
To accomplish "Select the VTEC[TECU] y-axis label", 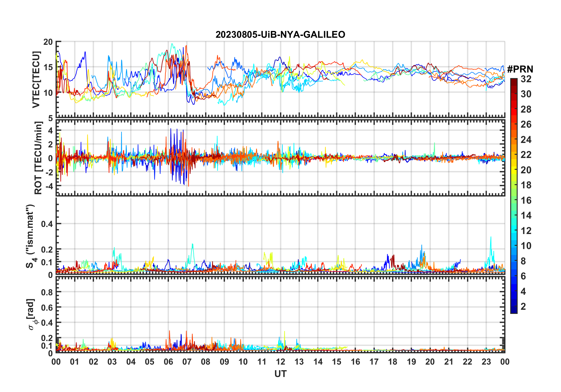I will coord(36,80).
